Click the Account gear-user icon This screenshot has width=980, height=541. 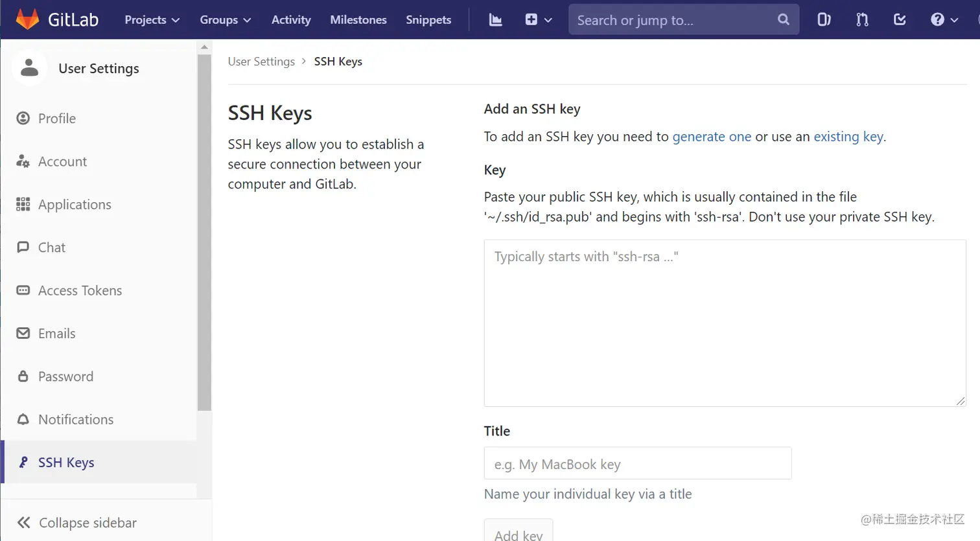pyautogui.click(x=23, y=161)
